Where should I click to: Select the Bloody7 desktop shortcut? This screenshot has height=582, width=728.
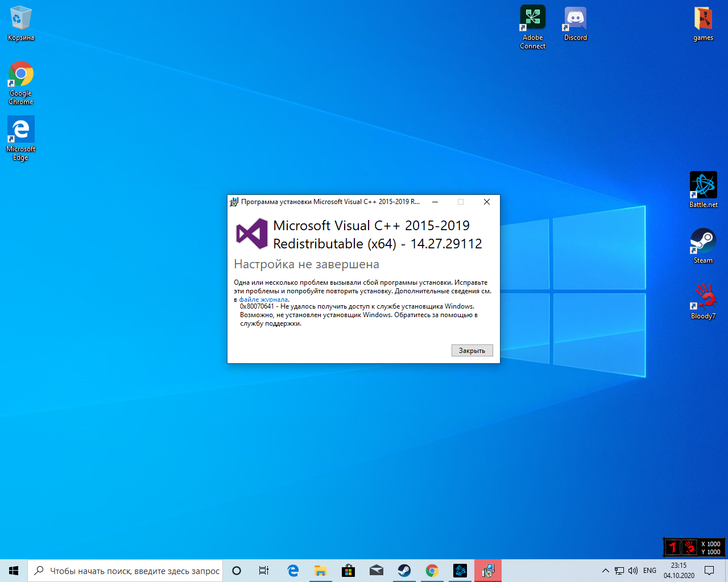coord(704,301)
